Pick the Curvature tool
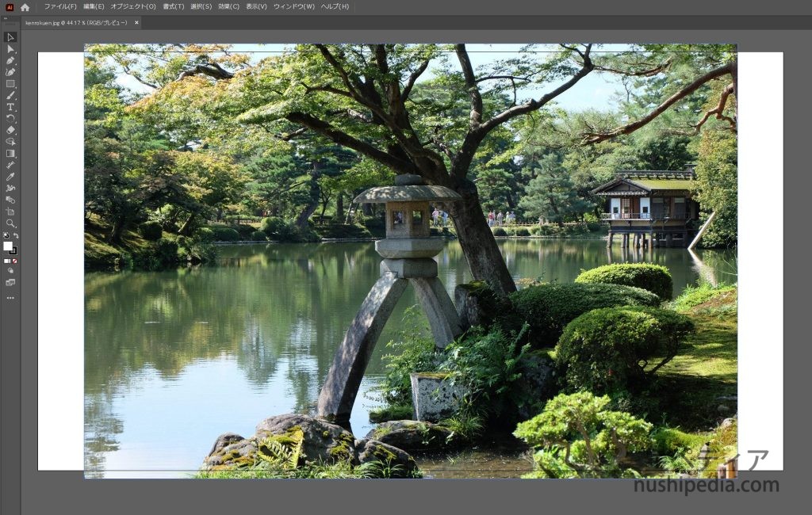 (10, 72)
